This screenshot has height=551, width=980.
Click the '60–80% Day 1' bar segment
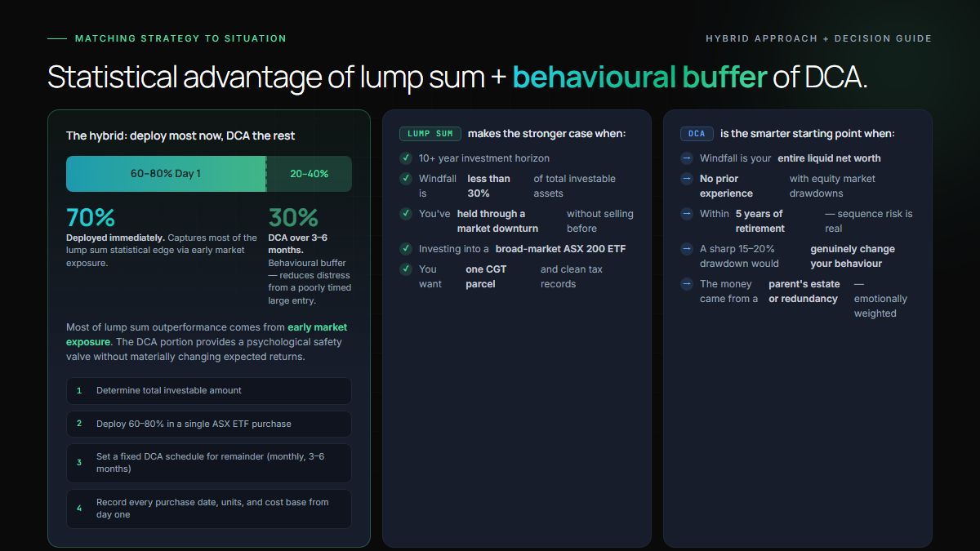(166, 174)
